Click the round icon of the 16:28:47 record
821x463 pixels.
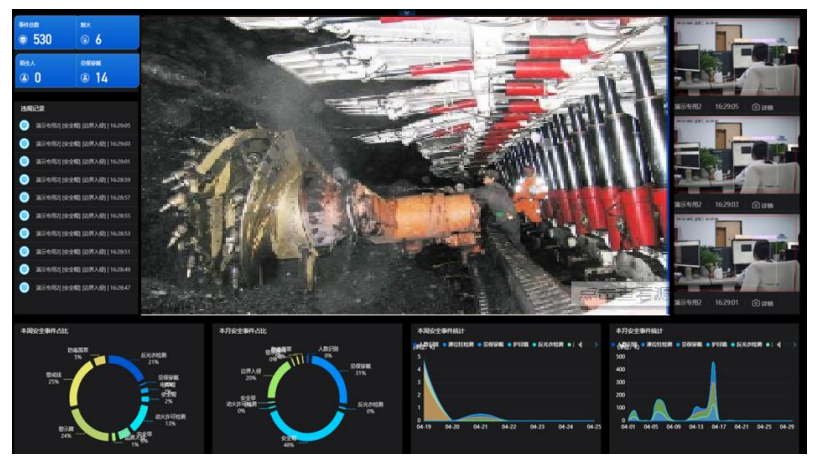(x=25, y=288)
